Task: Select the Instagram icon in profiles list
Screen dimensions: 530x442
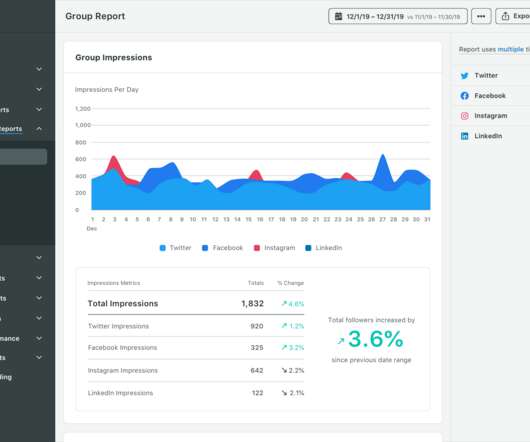Action: click(x=465, y=116)
